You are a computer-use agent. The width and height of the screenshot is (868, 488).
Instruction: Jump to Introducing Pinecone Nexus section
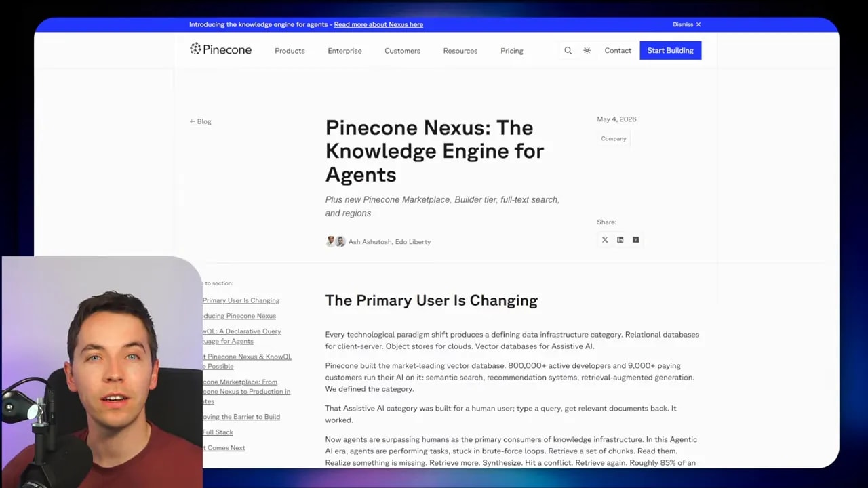[x=239, y=316]
